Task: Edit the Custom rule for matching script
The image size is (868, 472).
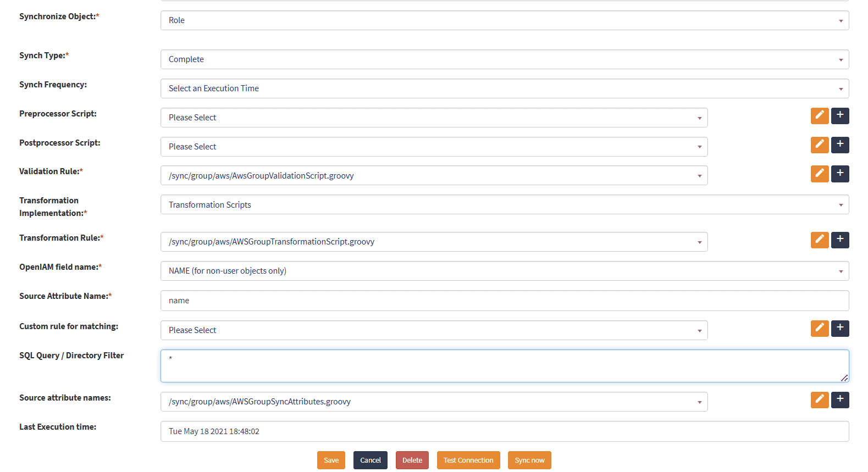Action: 819,329
